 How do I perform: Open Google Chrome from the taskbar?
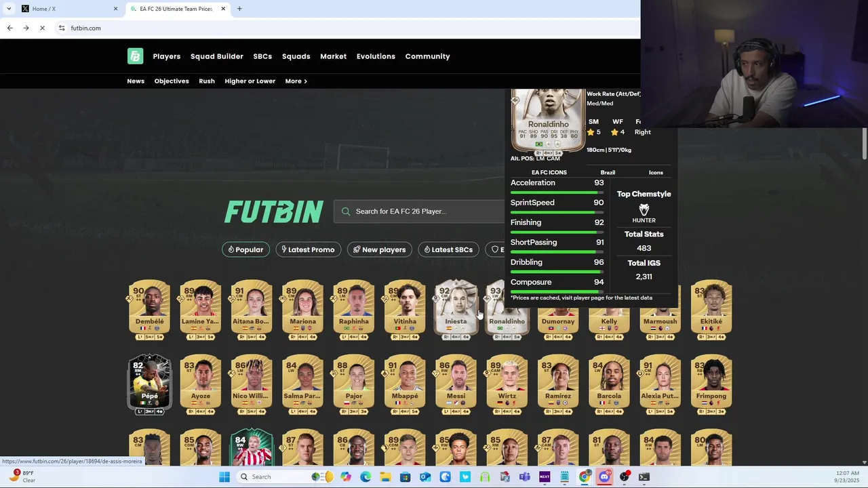[585, 476]
